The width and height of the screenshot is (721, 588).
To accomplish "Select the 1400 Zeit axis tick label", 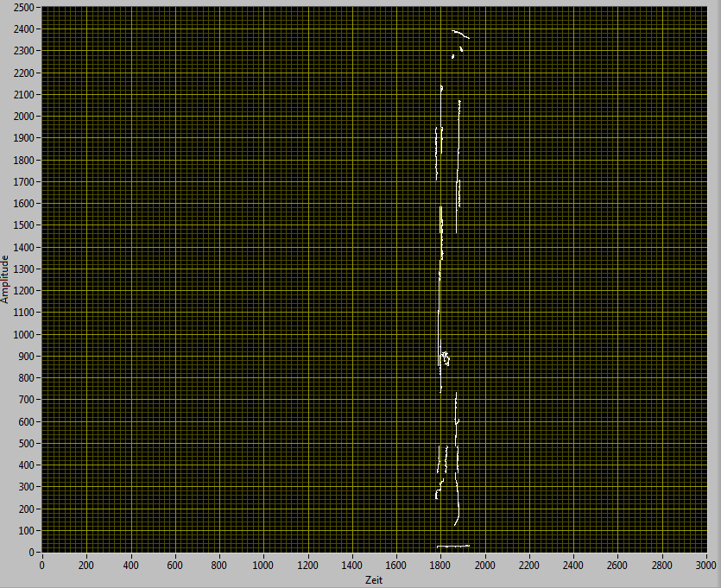I will pos(351,566).
